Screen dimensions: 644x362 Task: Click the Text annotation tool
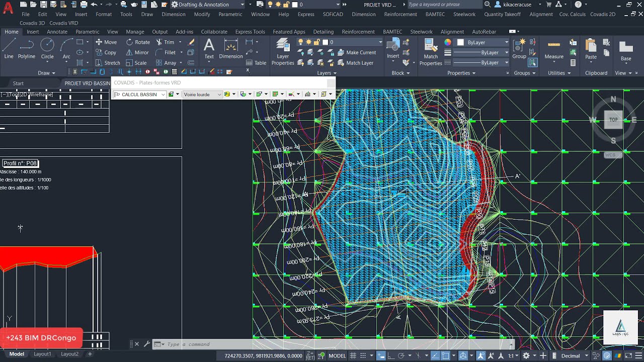[x=209, y=49]
